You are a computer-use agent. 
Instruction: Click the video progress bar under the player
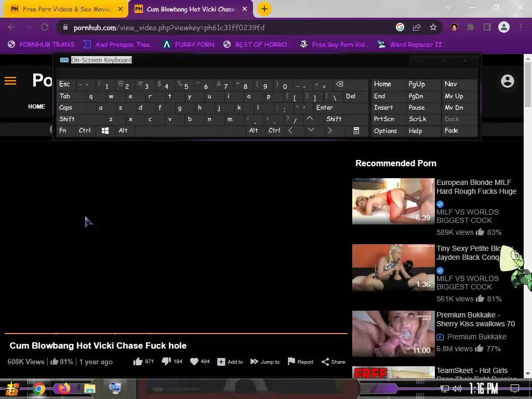click(176, 334)
